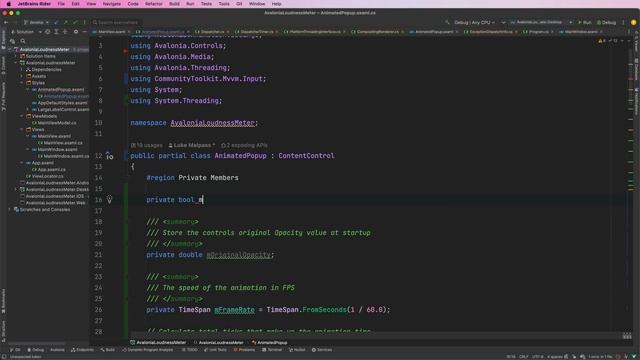Click the Luke Malpass author code lens
Viewport: 640px width, 360px height.
point(192,145)
